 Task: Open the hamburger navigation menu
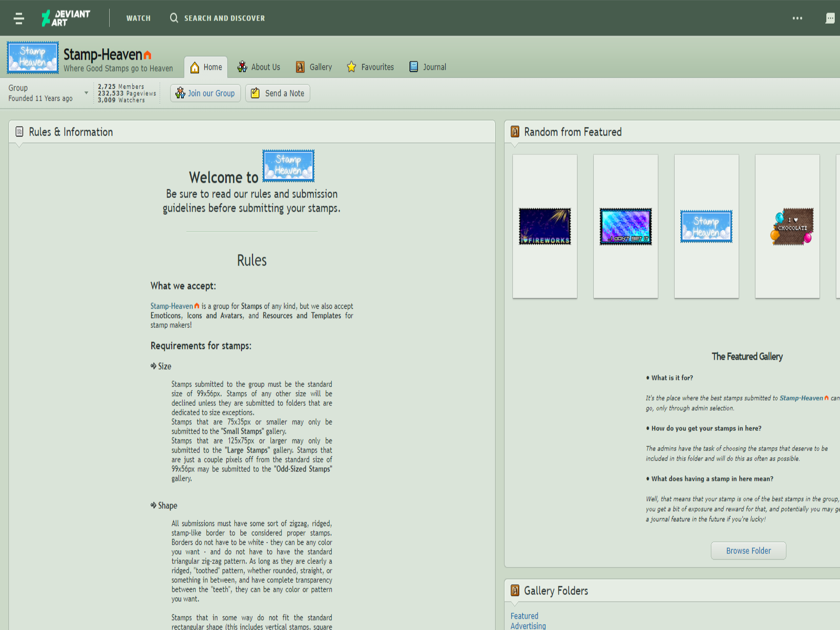click(19, 18)
